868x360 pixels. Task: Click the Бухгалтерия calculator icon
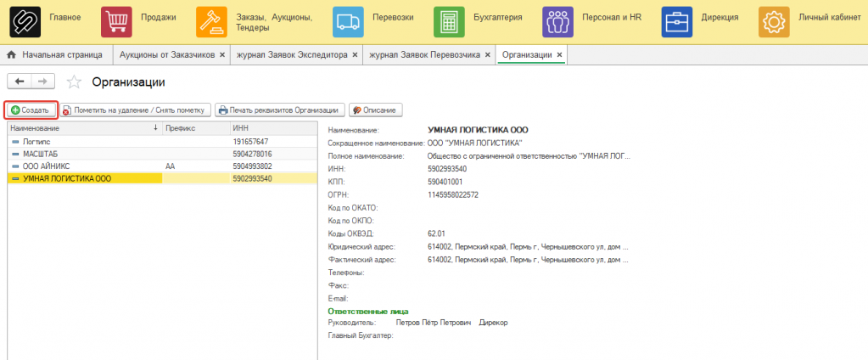[449, 21]
